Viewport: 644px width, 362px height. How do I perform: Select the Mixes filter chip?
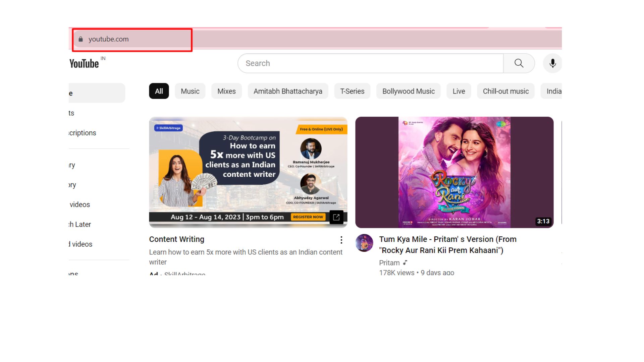tap(226, 91)
